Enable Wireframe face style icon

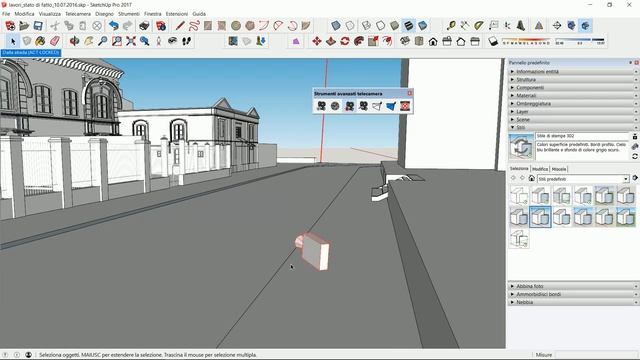pos(366,26)
